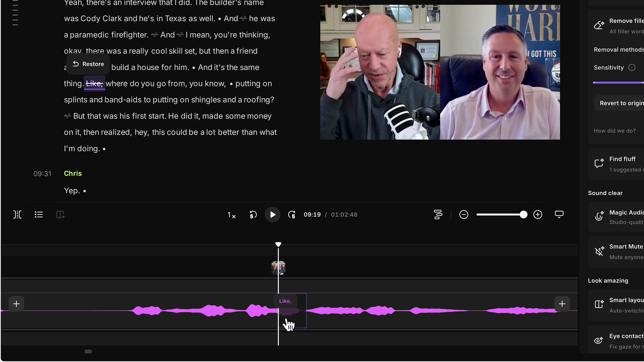
Task: Select the Magic Audio icon
Action: (599, 216)
